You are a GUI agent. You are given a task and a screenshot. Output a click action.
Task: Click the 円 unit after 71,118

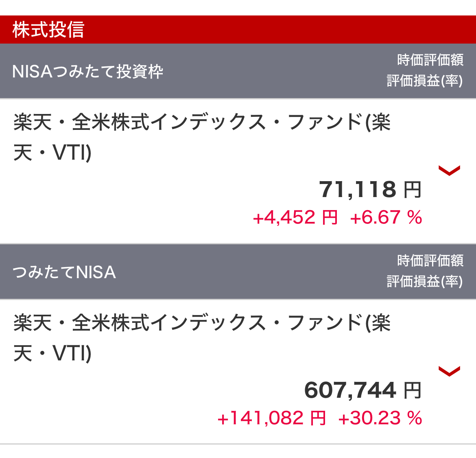tap(412, 190)
